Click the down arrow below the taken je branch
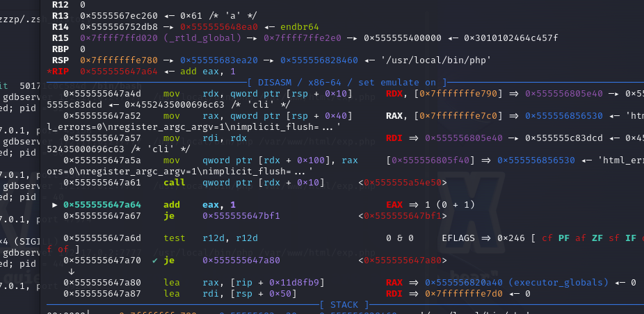 [72, 272]
